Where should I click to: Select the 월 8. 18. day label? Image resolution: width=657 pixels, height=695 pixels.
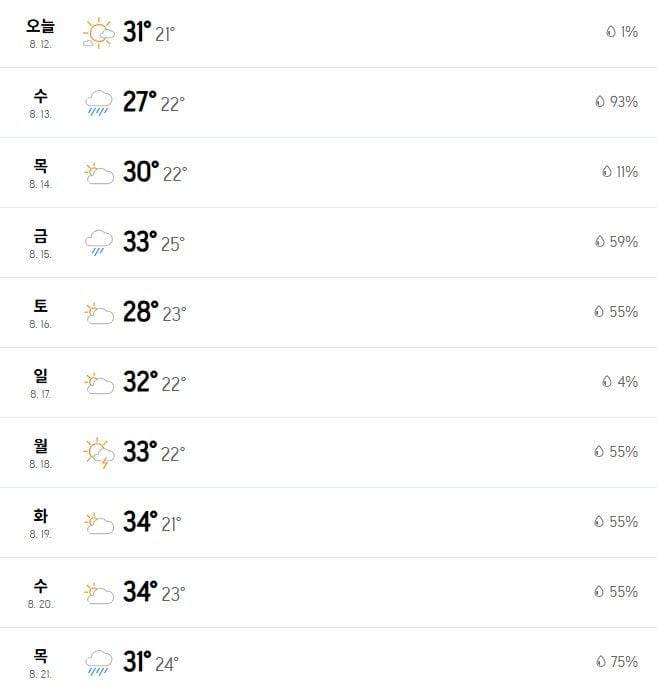[40, 453]
